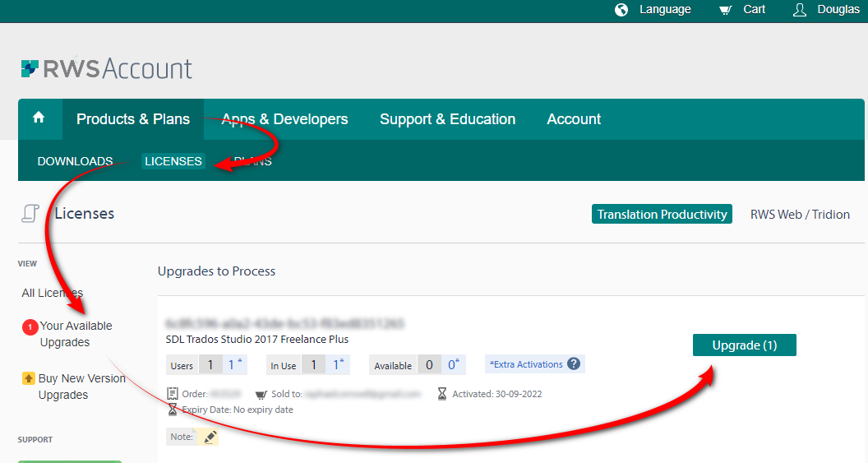The height and width of the screenshot is (463, 868).
Task: Click the Language link text
Action: pyautogui.click(x=665, y=9)
